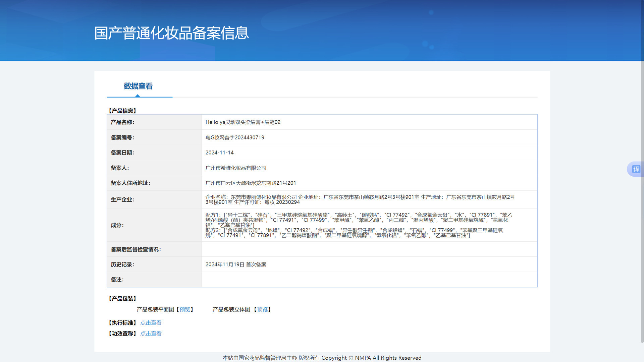Preview the 产品包装立体图 image
This screenshot has height=362, width=644.
point(262,309)
